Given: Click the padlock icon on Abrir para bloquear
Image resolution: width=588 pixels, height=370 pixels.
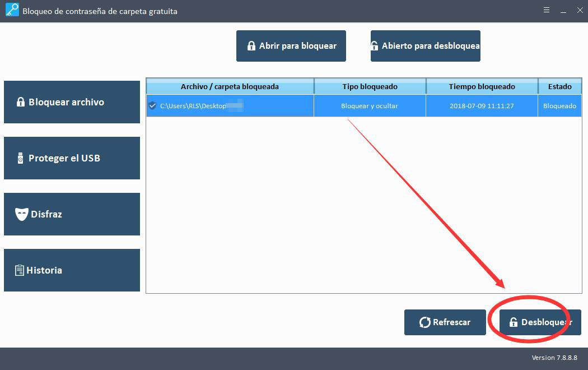Looking at the screenshot, I should [251, 46].
